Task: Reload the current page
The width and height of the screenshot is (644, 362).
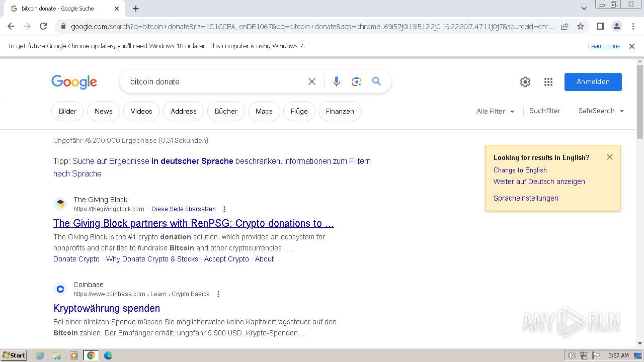Action: 43,26
